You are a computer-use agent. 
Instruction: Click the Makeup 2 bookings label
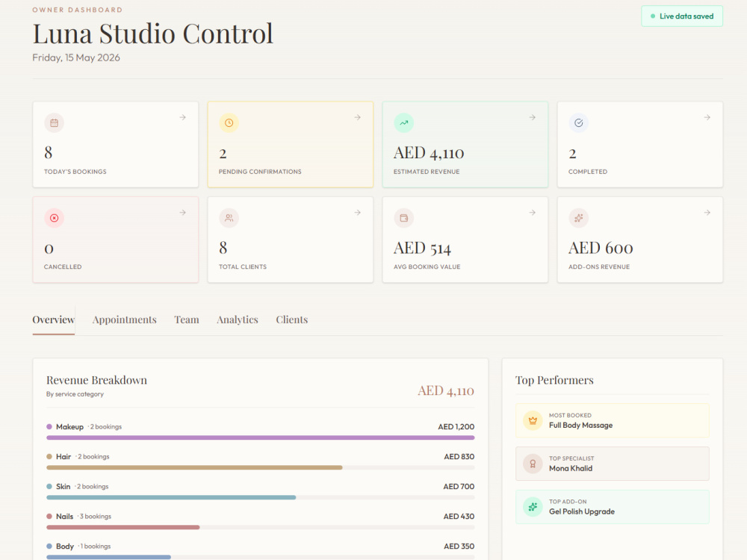(x=89, y=426)
